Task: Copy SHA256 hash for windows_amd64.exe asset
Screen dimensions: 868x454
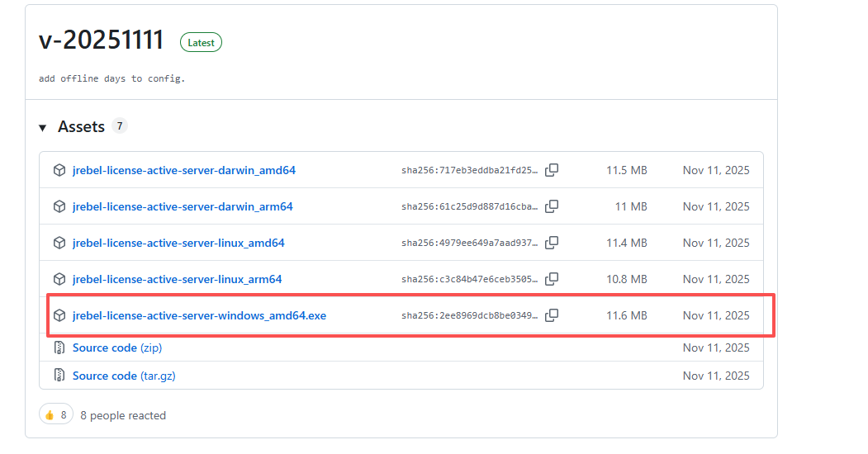Action: click(552, 315)
